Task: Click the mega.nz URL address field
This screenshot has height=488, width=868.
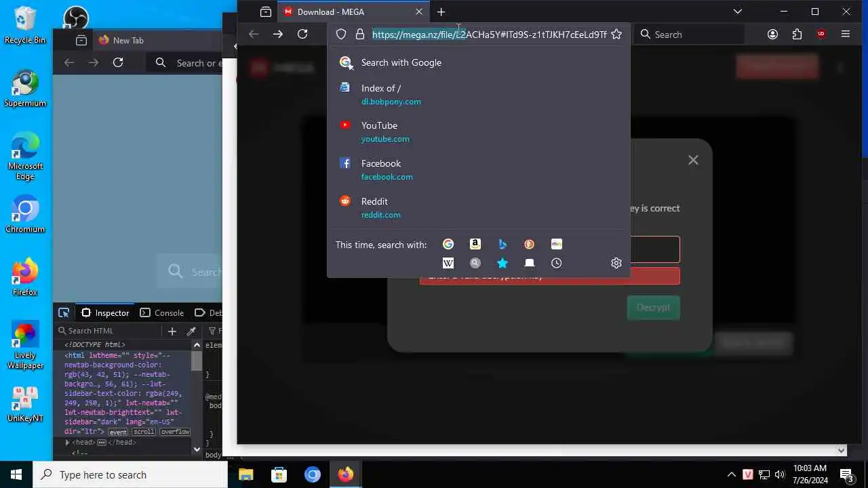Action: pyautogui.click(x=489, y=34)
